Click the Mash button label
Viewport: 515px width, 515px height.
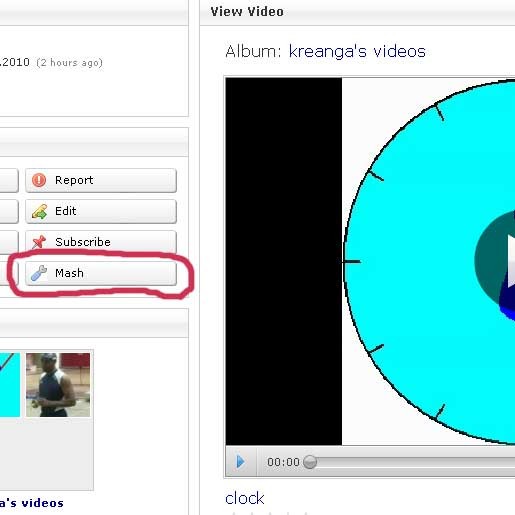[x=69, y=273]
